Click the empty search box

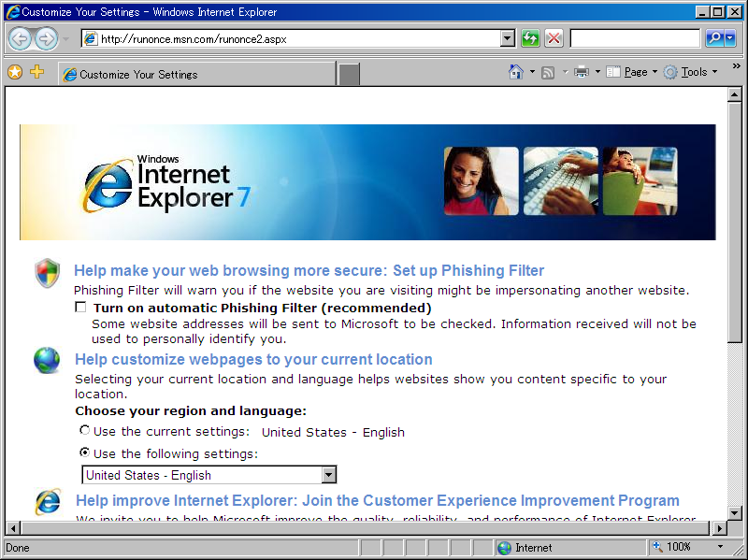click(x=635, y=38)
